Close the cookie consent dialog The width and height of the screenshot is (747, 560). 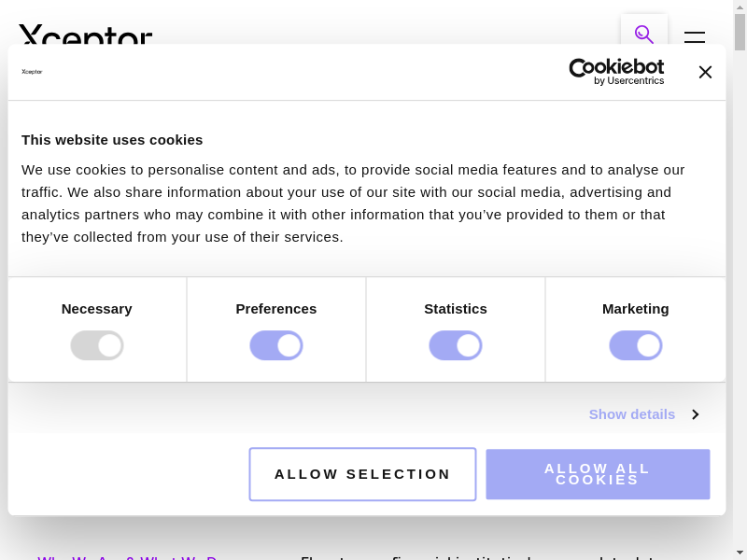pyautogui.click(x=705, y=72)
